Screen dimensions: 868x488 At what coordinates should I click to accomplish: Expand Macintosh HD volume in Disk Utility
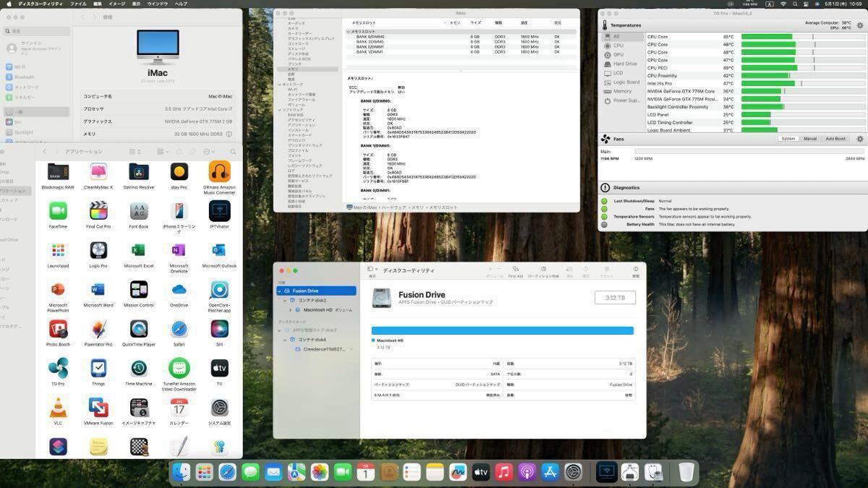(289, 309)
